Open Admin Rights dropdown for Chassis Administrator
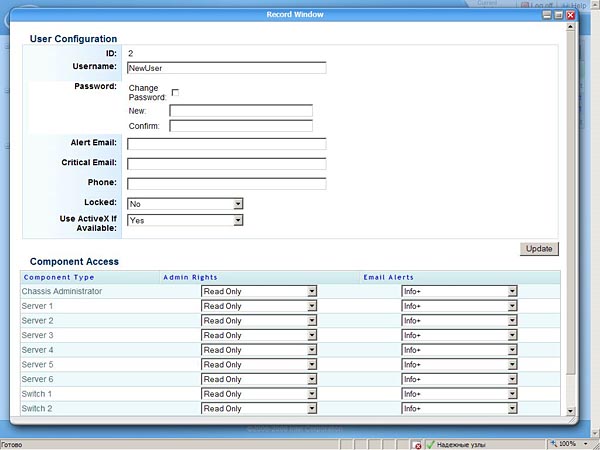 pyautogui.click(x=312, y=291)
